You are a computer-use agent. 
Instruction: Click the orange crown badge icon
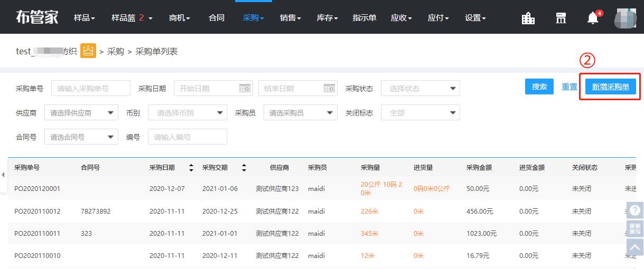pyautogui.click(x=88, y=51)
